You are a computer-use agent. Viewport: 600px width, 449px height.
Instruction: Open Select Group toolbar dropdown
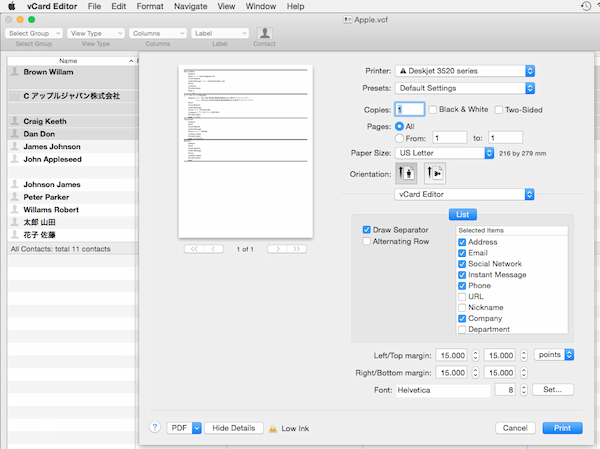click(x=34, y=33)
